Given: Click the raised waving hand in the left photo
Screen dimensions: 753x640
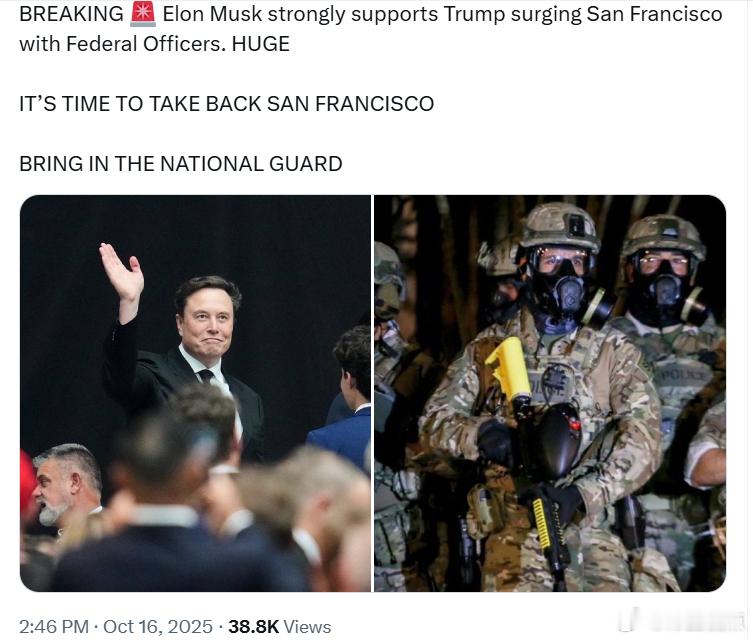Looking at the screenshot, I should 121,273.
